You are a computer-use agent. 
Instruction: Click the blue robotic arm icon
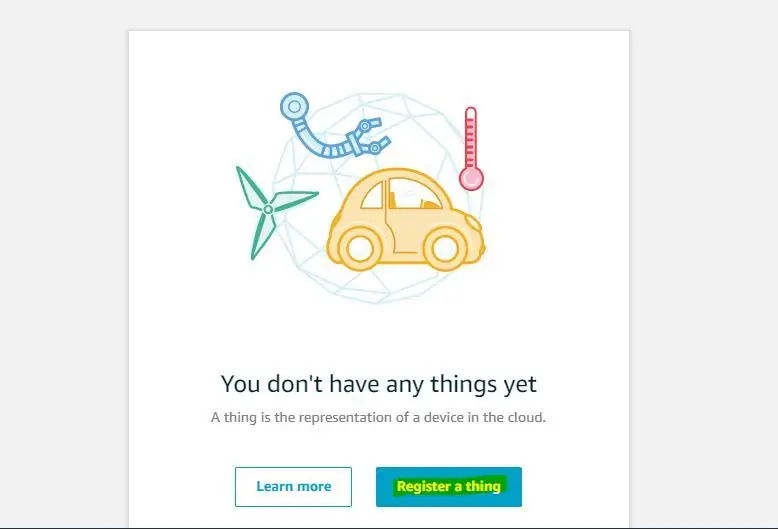(x=332, y=125)
